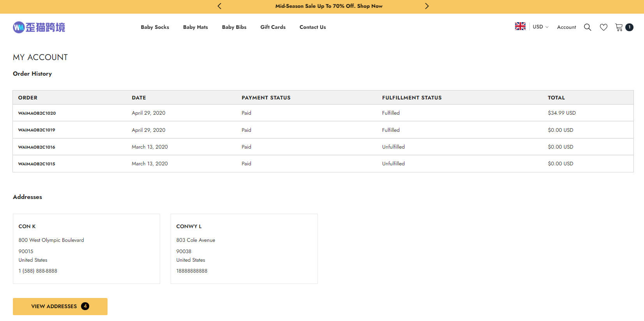
Task: Open the Baby Bibs menu item
Action: [x=234, y=27]
